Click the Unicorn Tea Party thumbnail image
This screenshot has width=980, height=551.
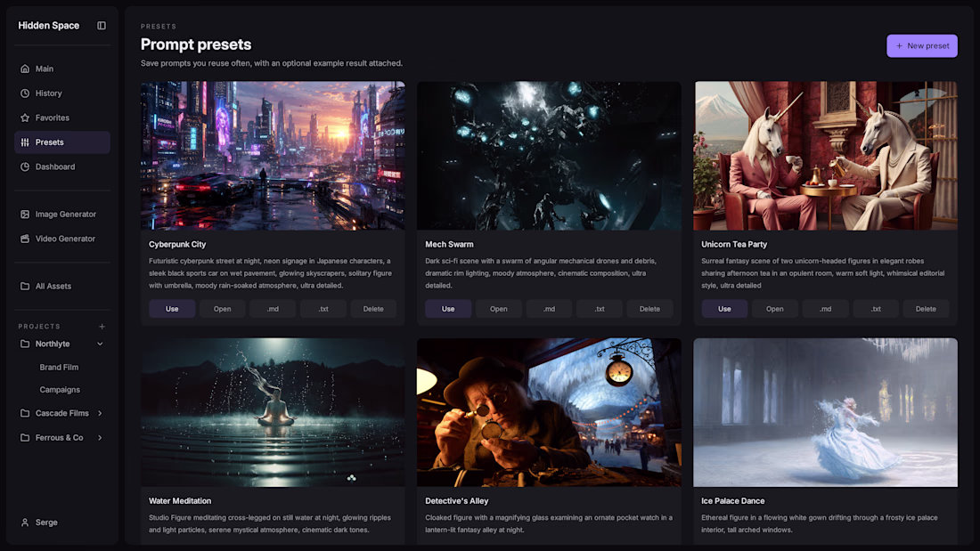coord(825,156)
